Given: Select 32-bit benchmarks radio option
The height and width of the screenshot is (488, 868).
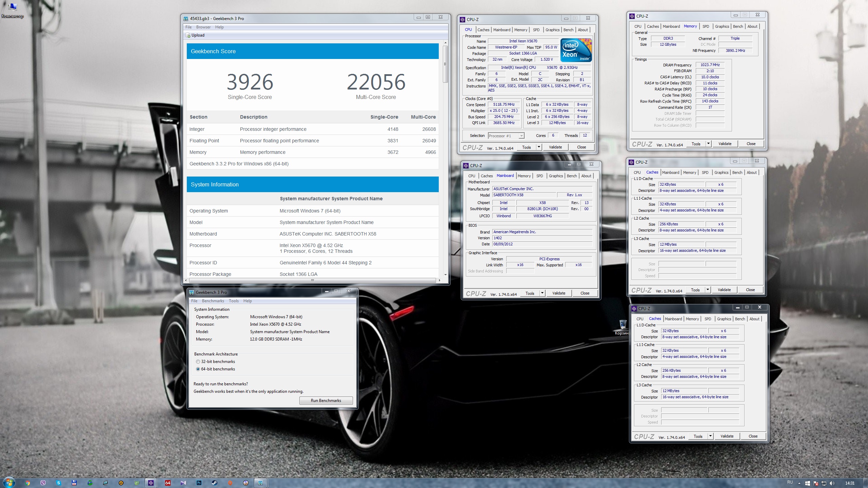Looking at the screenshot, I should (198, 362).
